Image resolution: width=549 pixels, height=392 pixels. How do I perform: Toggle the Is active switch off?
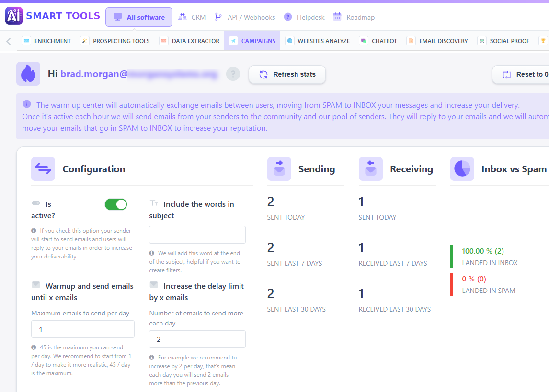116,204
